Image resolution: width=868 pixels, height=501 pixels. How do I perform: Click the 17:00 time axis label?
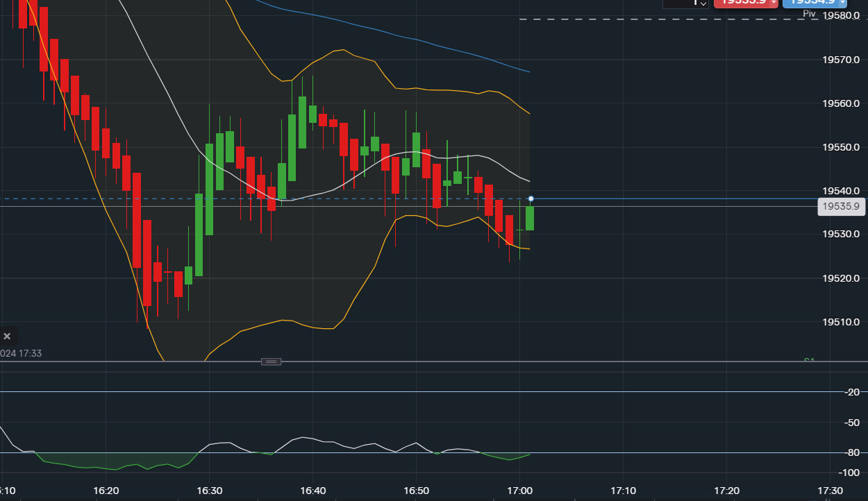point(519,491)
